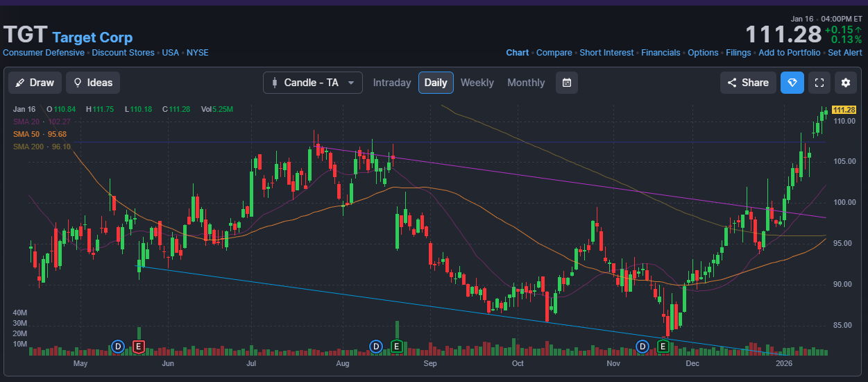
Task: Select the Daily timeframe
Action: [436, 83]
